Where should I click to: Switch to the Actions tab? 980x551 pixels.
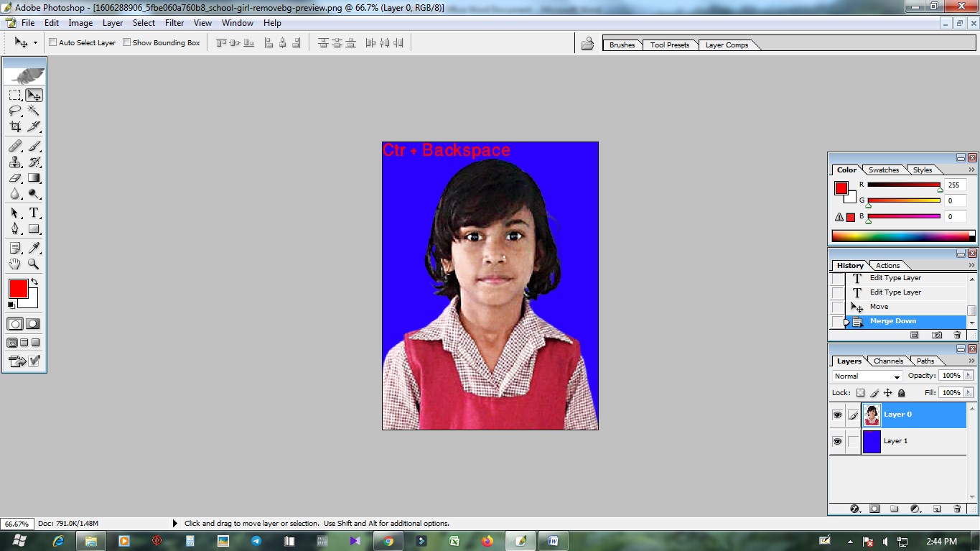coord(887,266)
